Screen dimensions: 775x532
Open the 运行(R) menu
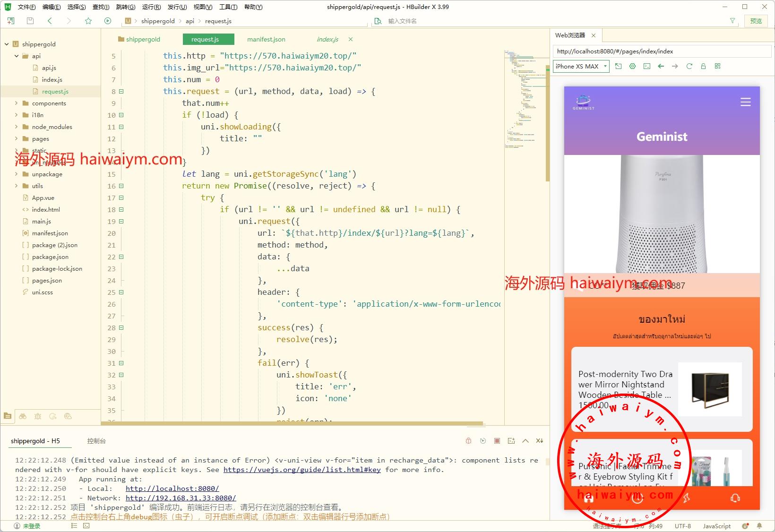pyautogui.click(x=151, y=7)
